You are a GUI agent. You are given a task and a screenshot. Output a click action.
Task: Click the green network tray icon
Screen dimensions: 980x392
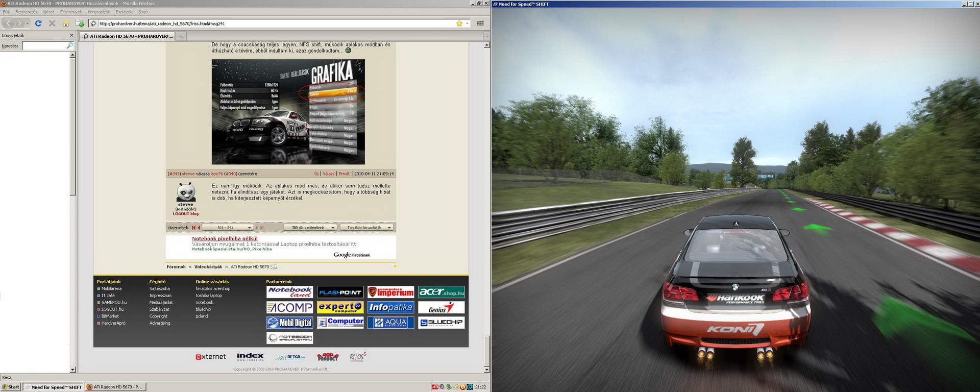click(449, 387)
